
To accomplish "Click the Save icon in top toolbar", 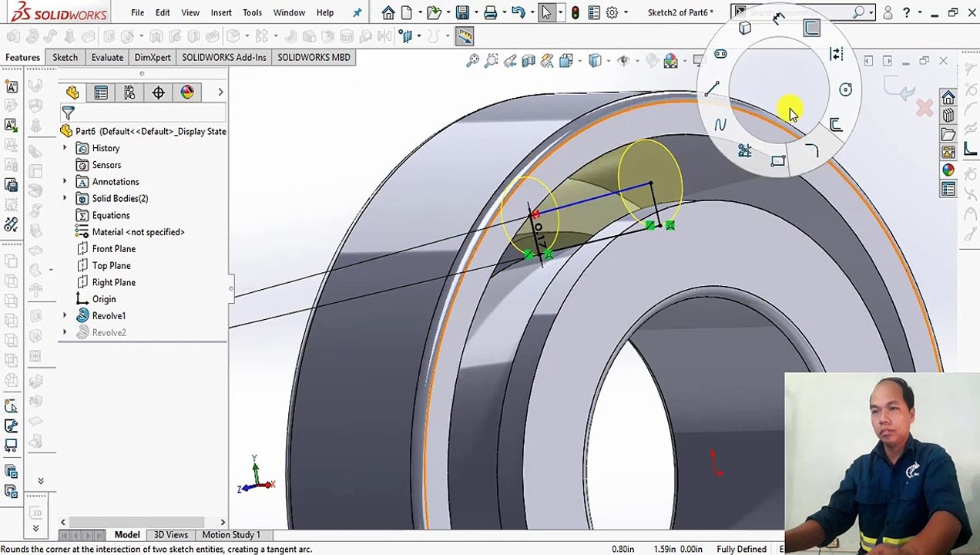I will coord(461,12).
